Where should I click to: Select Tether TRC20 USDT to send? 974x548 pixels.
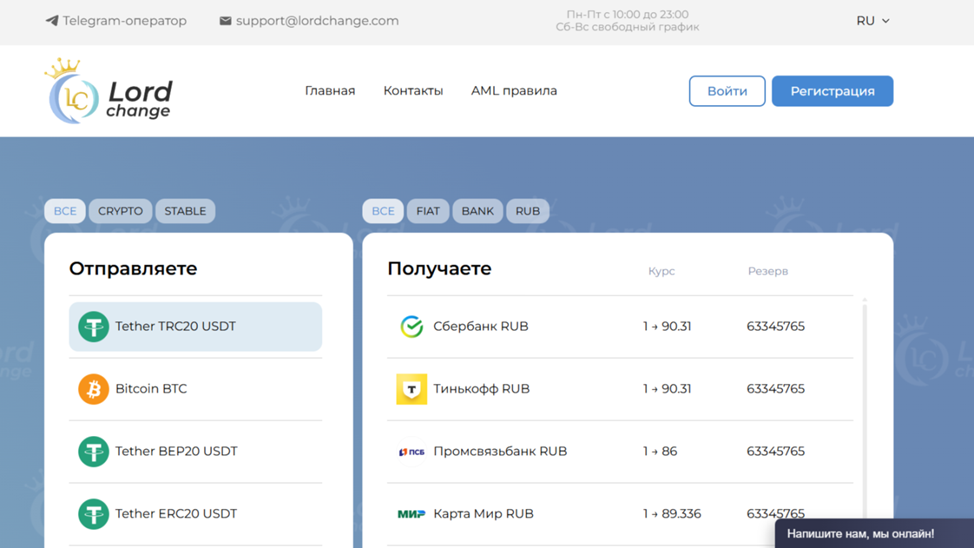[x=196, y=327]
